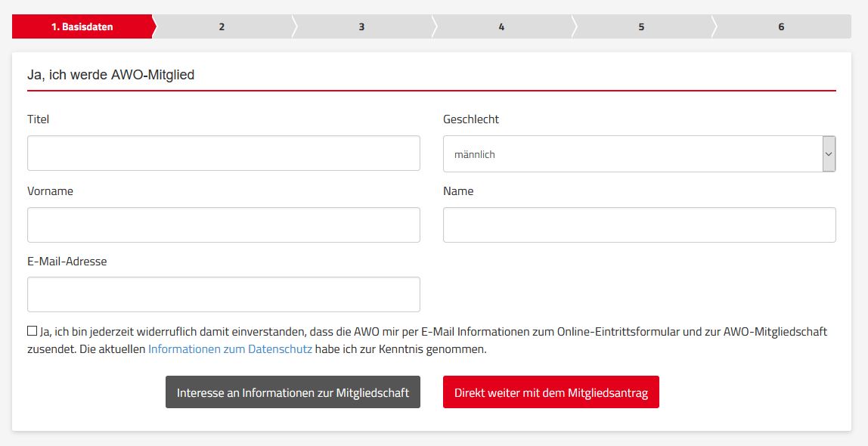The width and height of the screenshot is (868, 446).
Task: Focus the Vorname input field
Action: coord(223,225)
